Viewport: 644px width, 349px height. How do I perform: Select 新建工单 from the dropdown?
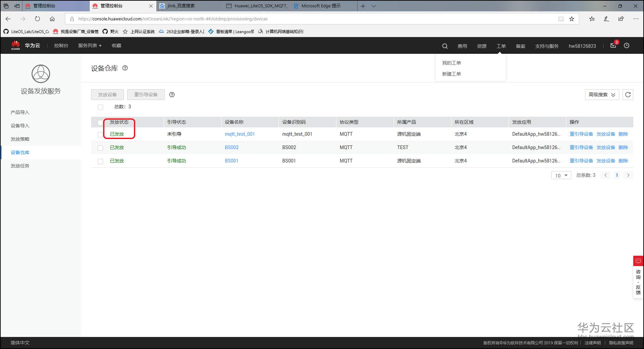(x=452, y=74)
